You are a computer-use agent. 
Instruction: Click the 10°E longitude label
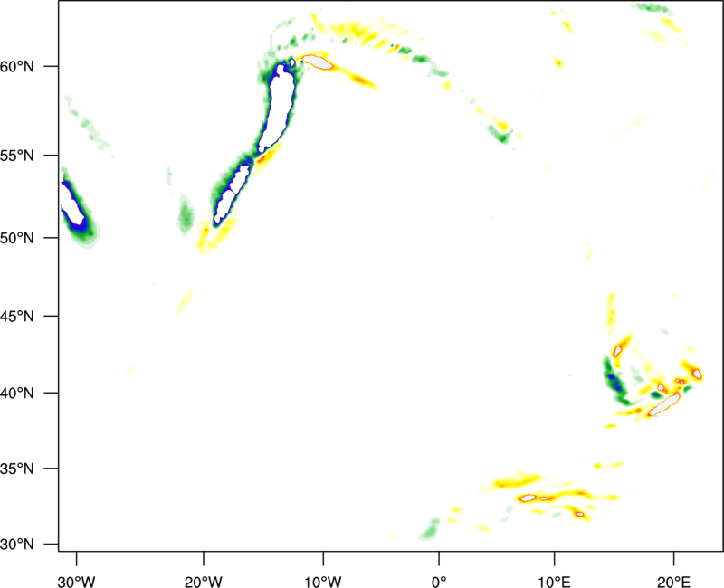[x=555, y=582]
